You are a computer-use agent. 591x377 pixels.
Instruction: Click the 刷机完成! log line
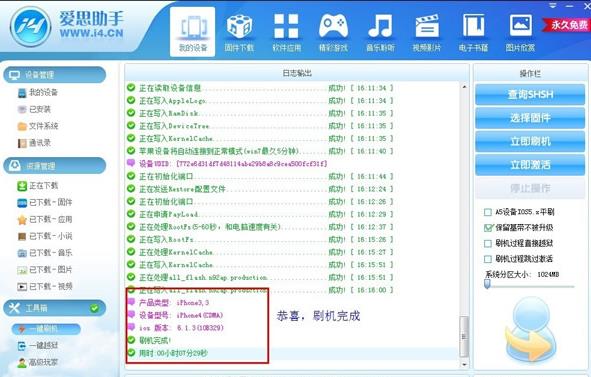[x=149, y=340]
